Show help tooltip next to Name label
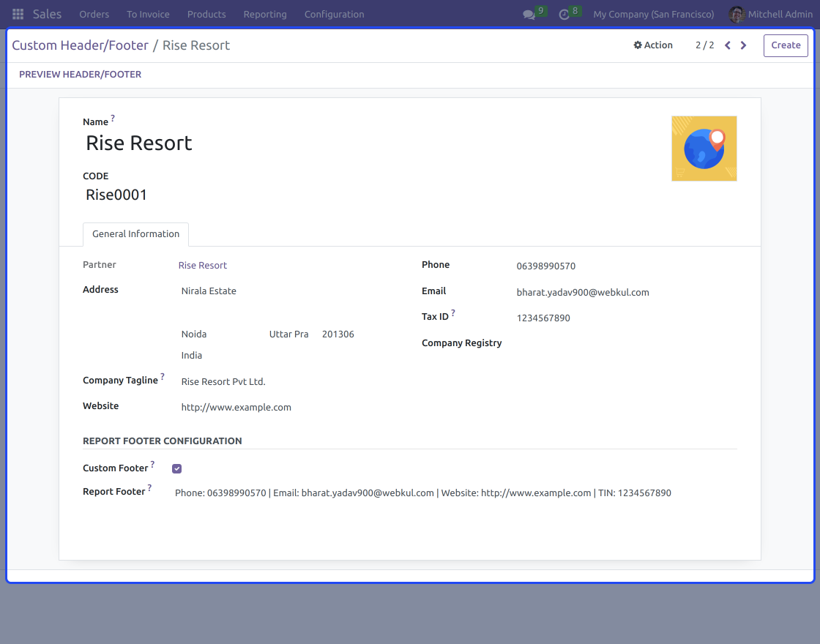 (x=113, y=118)
